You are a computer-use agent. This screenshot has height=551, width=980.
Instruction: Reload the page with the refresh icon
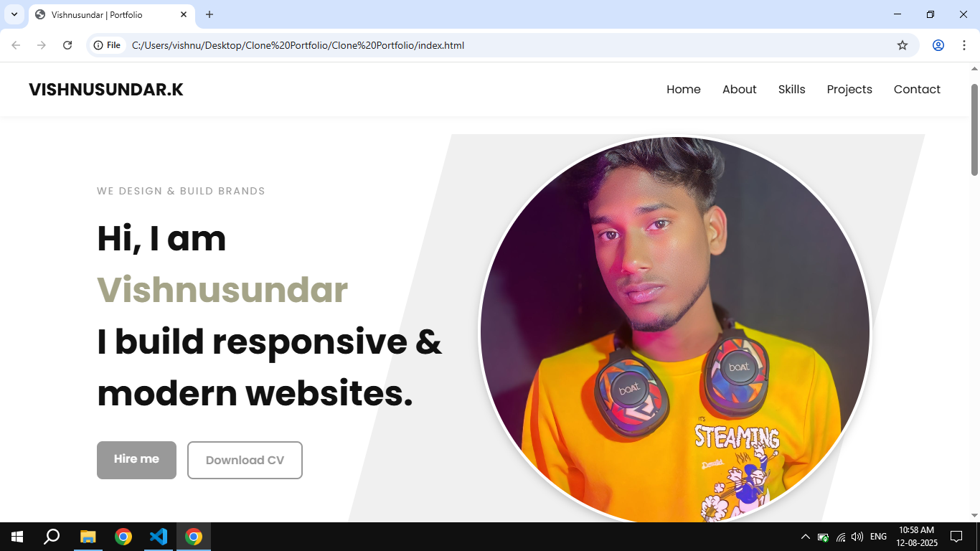(x=67, y=45)
